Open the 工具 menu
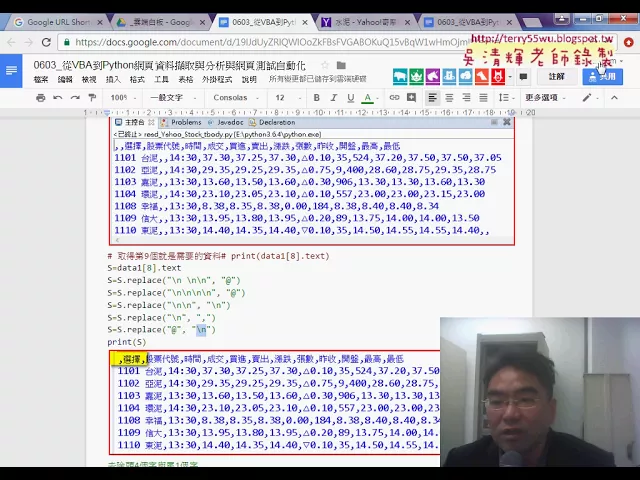Screen dimensions: 640x480 tap(161, 79)
